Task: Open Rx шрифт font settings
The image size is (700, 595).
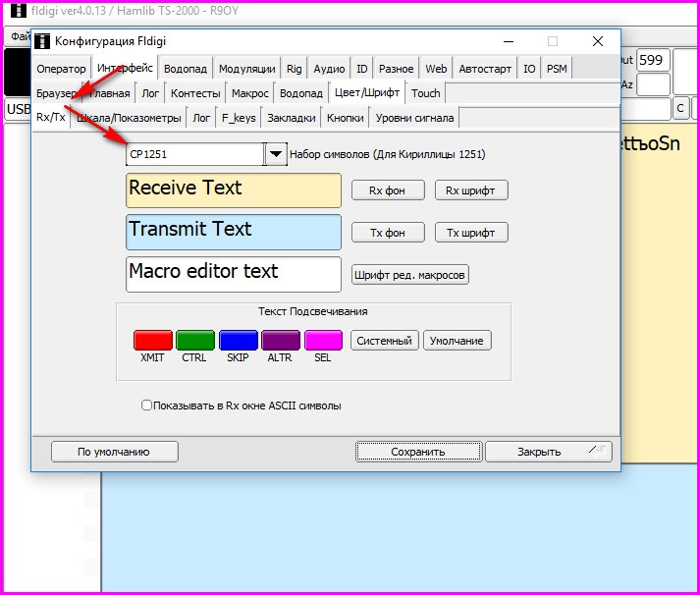Action: 471,190
